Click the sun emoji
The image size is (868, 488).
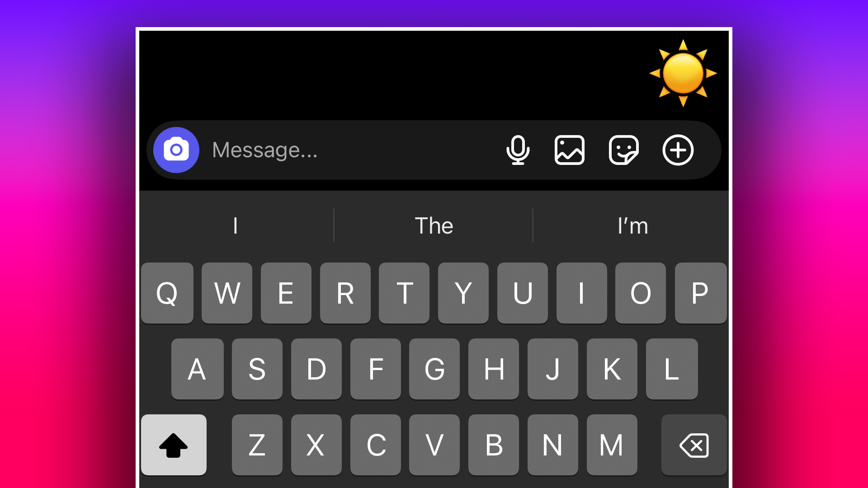point(683,73)
